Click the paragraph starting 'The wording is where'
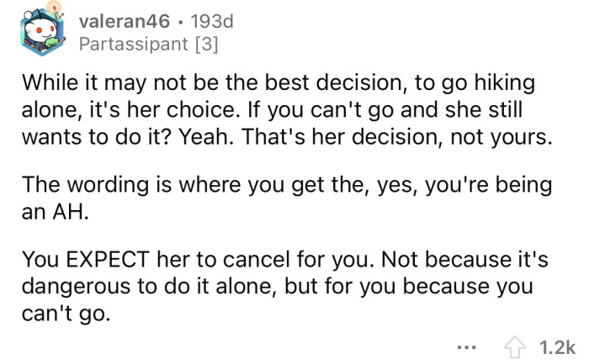The image size is (589, 364). click(x=288, y=198)
